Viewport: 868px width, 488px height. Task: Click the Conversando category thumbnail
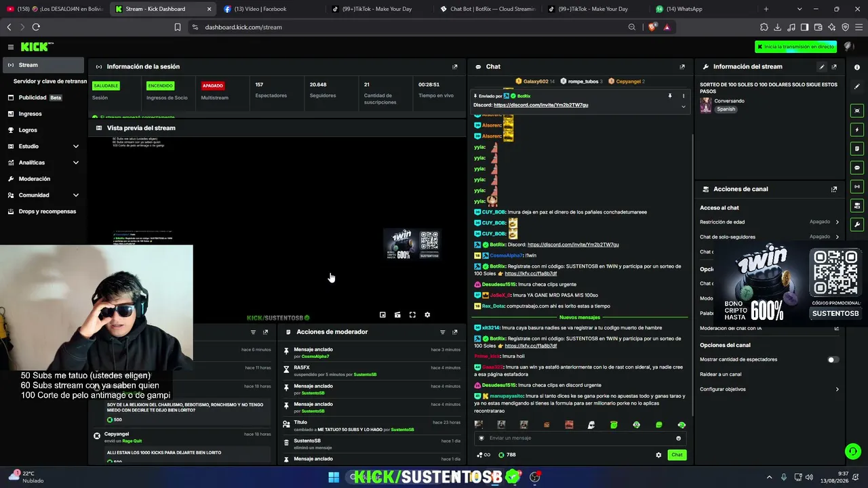point(706,105)
